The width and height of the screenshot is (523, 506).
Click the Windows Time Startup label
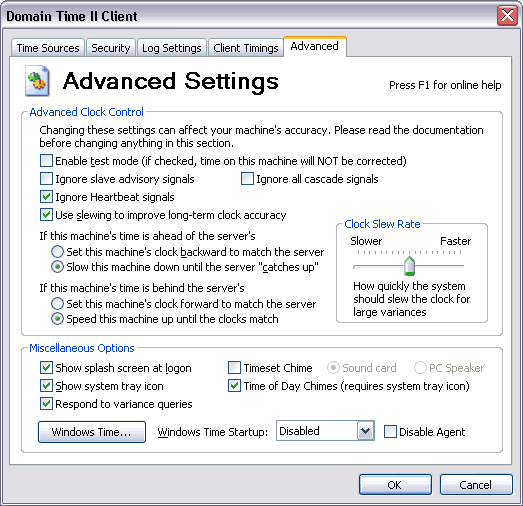pyautogui.click(x=212, y=432)
